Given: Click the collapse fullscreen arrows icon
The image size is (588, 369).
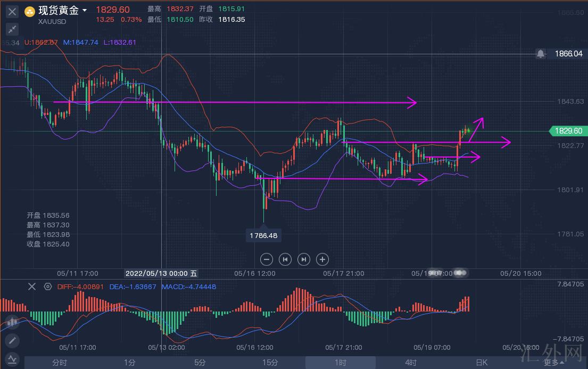Looking at the screenshot, I should [x=12, y=29].
